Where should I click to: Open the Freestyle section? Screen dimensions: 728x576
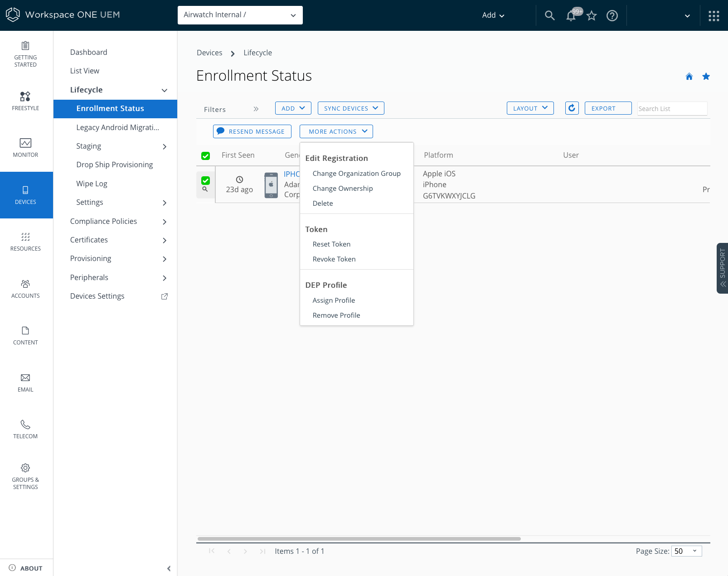(x=25, y=101)
